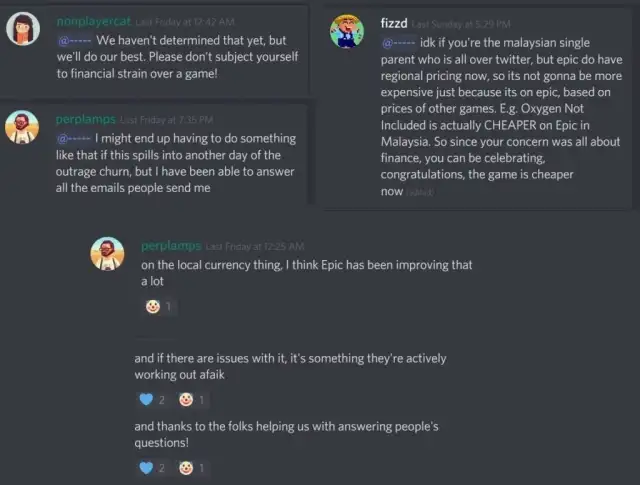
Task: Click nonplayercat's profile avatar
Action: [23, 28]
